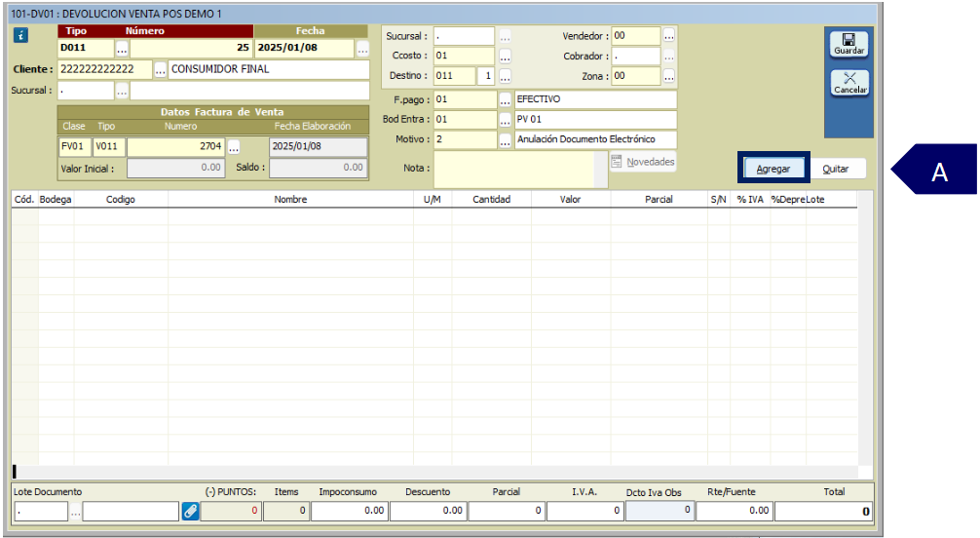
Task: Click the Motivo code field
Action: 465,139
